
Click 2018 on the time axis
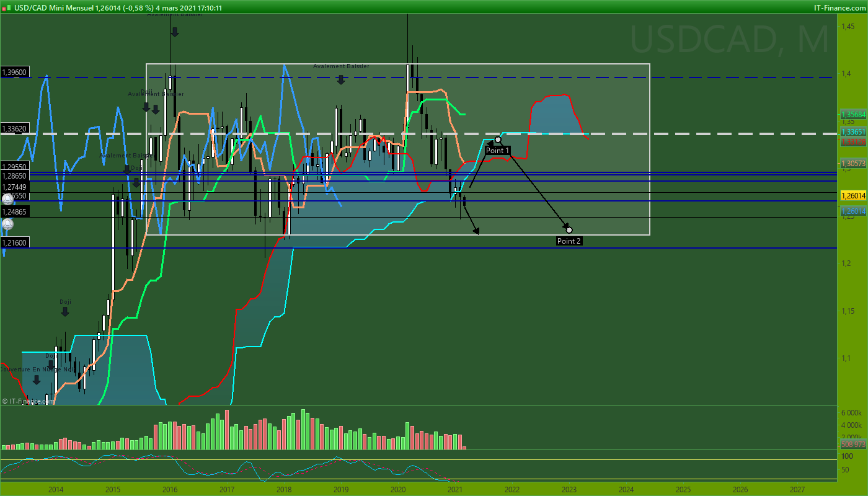284,490
